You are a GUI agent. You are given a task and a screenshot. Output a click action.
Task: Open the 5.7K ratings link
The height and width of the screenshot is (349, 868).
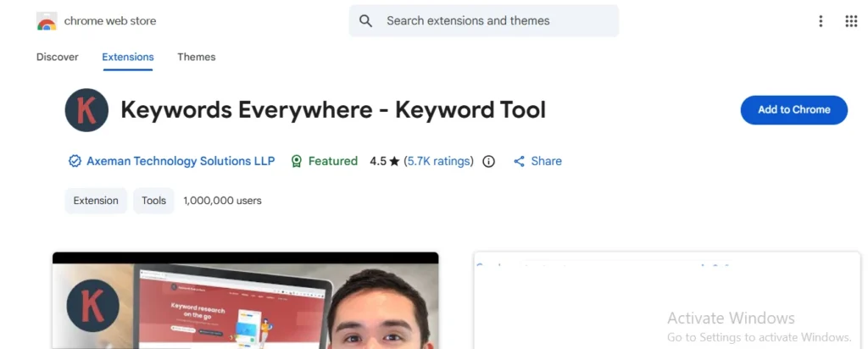[x=439, y=161]
